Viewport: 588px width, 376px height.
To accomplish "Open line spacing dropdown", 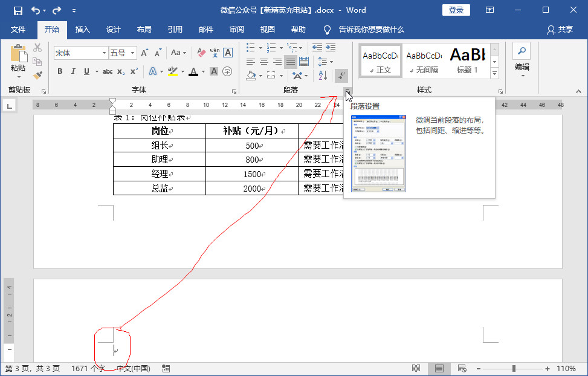I will 325,62.
